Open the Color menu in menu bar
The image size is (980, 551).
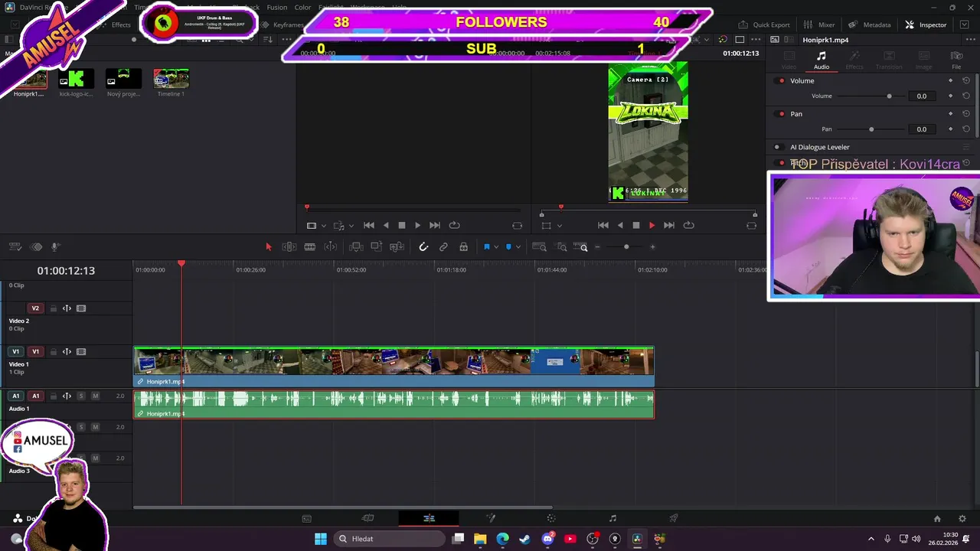click(302, 7)
